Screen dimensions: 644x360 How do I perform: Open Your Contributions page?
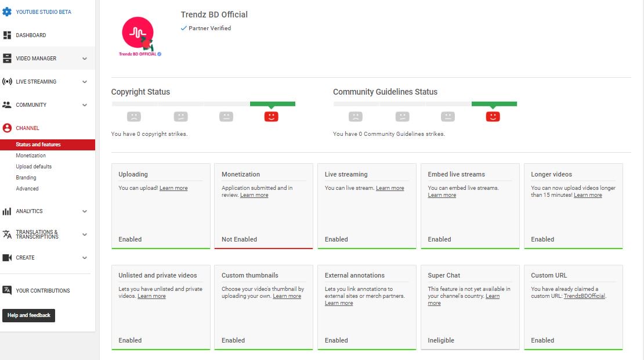[x=43, y=290]
